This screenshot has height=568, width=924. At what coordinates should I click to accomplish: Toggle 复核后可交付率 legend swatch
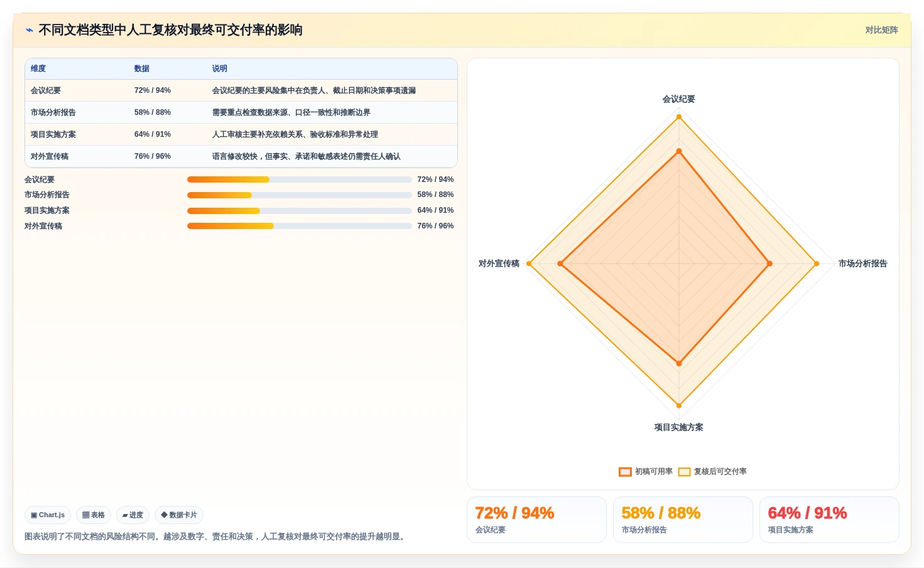(684, 472)
